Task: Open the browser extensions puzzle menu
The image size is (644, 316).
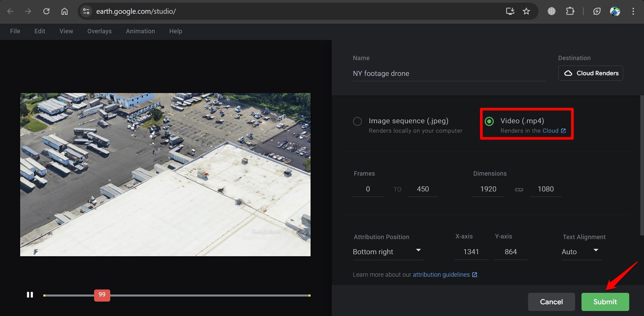Action: (570, 11)
